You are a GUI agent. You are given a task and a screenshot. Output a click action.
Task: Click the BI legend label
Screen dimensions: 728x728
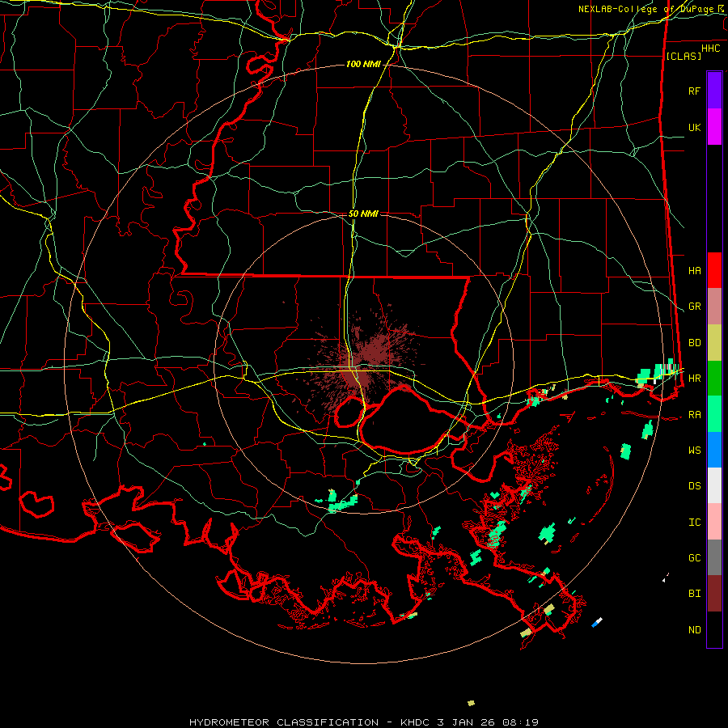[694, 594]
